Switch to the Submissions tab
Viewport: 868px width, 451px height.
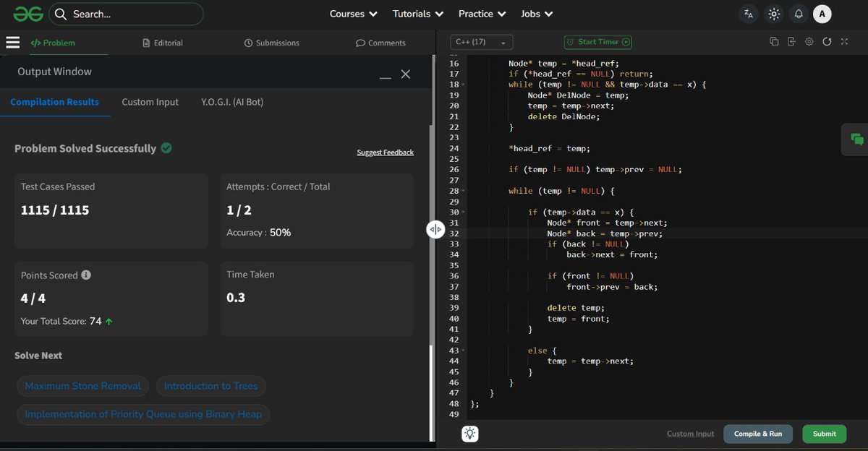272,43
